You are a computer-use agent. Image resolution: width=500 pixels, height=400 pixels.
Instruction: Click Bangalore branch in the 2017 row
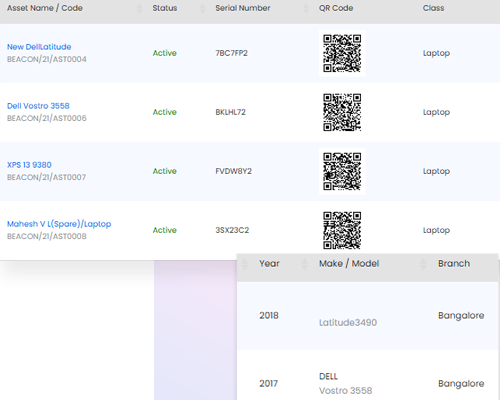point(461,383)
